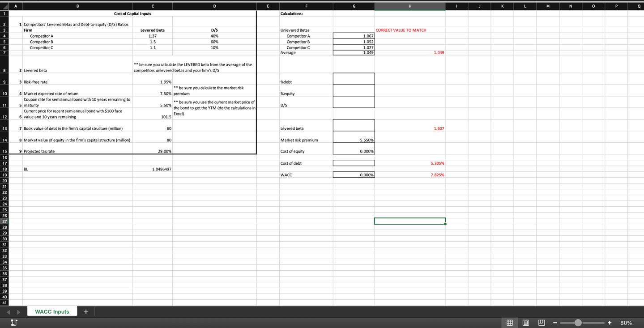Select the unlevered beta value 1.067
Viewport: 644px width, 328px height.
(x=354, y=36)
